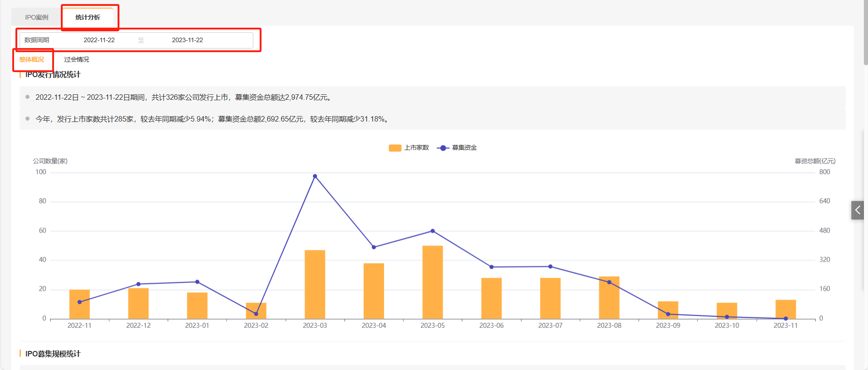The image size is (868, 370).
Task: Click the 2023-03 fundraising peak point
Action: point(315,176)
